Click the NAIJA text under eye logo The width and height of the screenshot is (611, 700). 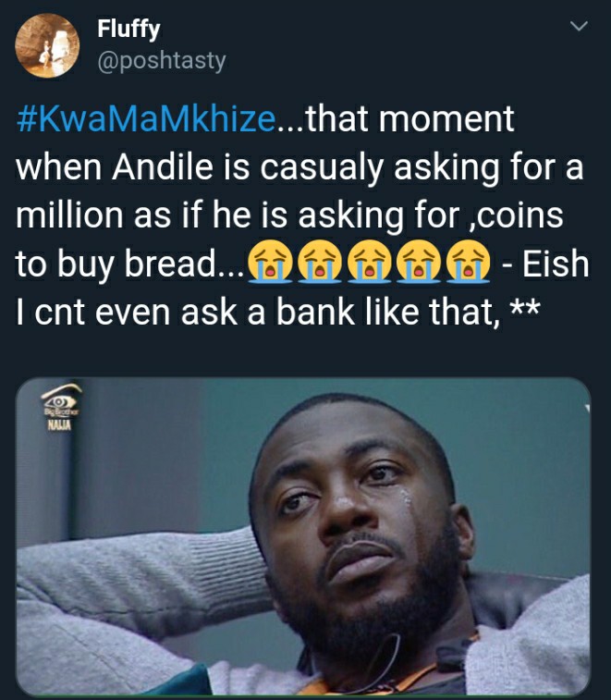click(x=59, y=425)
